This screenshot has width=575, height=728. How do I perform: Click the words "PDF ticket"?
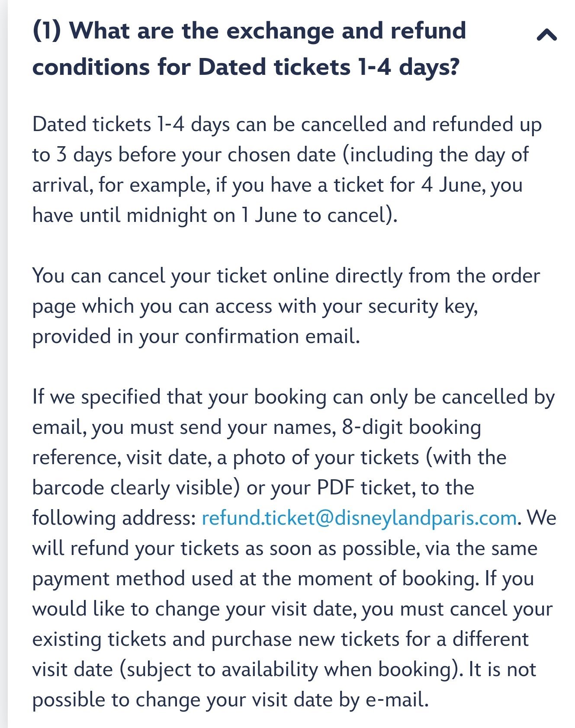[x=364, y=488]
